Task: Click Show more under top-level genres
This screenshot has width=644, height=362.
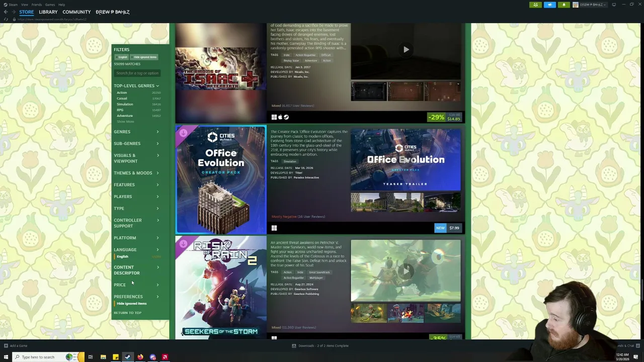Action: (x=126, y=122)
